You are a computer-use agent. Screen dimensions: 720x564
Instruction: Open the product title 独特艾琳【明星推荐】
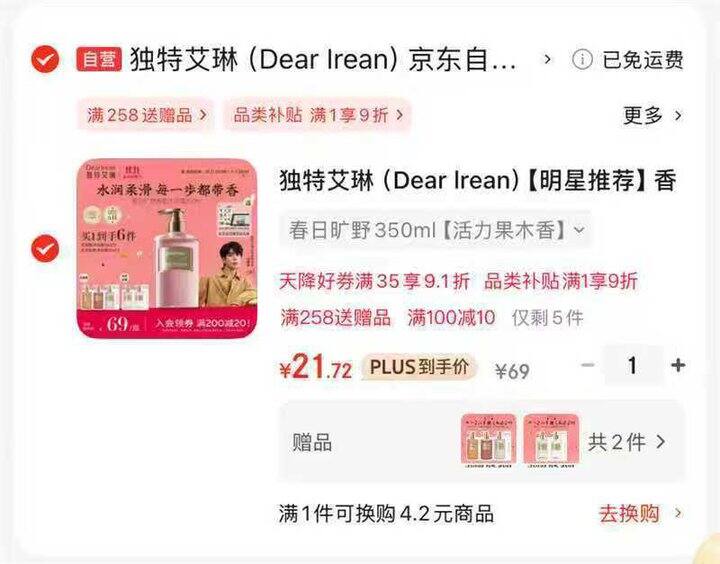pyautogui.click(x=478, y=180)
